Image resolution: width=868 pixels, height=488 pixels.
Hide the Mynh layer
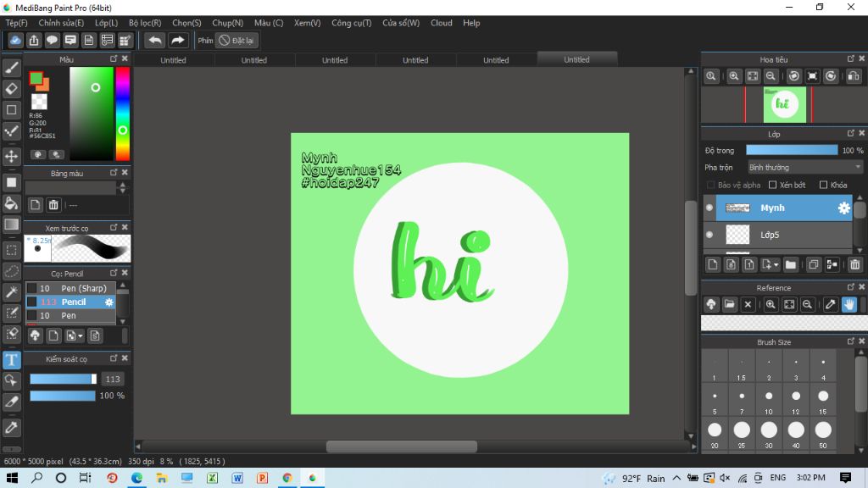pyautogui.click(x=709, y=208)
